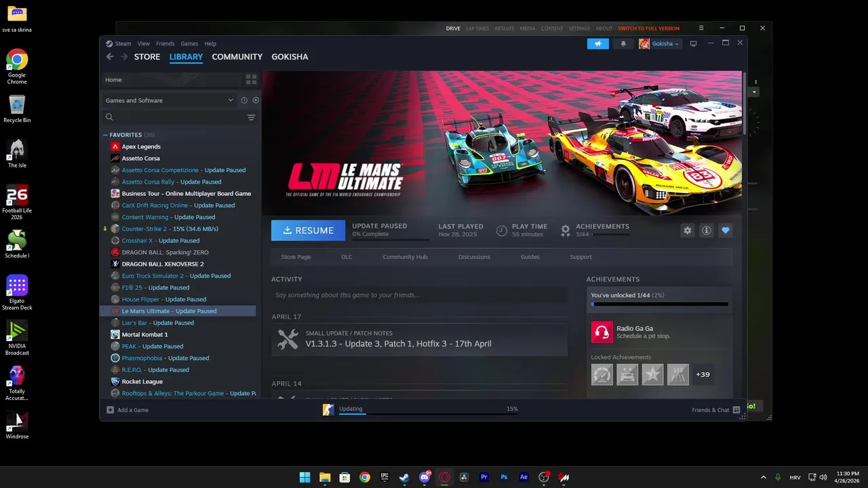Open the Games and Software dropdown

click(169, 100)
